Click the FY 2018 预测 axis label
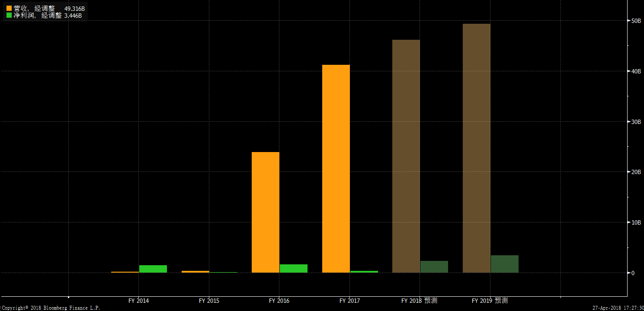 click(419, 301)
